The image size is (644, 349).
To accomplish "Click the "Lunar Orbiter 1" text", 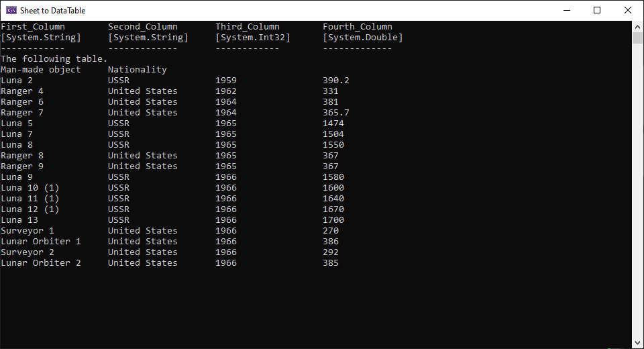I will click(x=41, y=242).
